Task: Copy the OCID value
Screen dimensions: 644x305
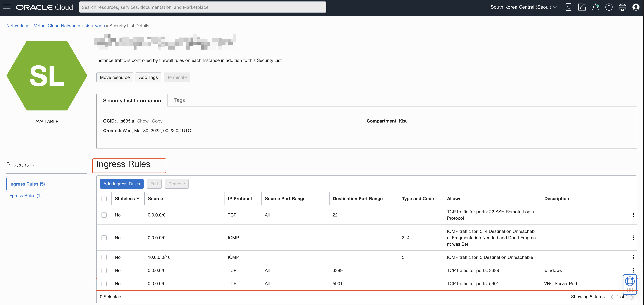Action: coord(157,121)
